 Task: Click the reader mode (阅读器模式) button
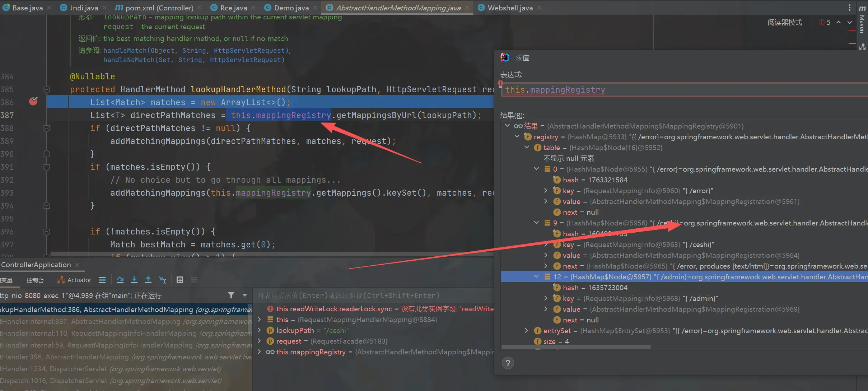[785, 22]
